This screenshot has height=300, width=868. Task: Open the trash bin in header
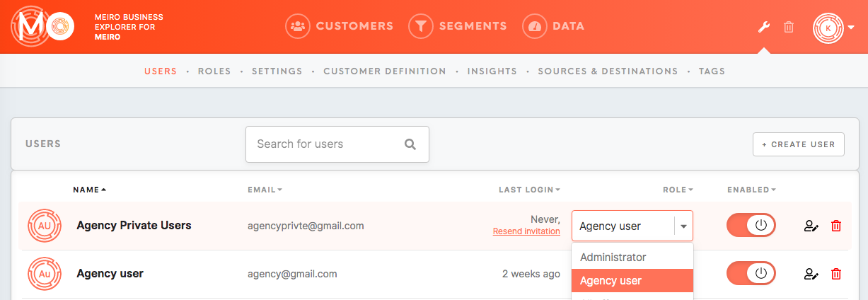click(789, 27)
